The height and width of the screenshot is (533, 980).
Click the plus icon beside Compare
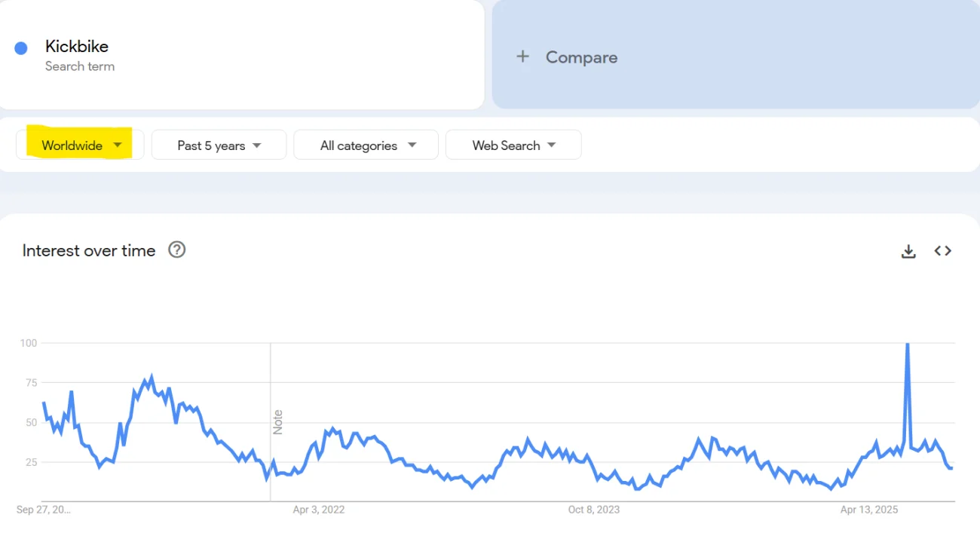click(522, 57)
